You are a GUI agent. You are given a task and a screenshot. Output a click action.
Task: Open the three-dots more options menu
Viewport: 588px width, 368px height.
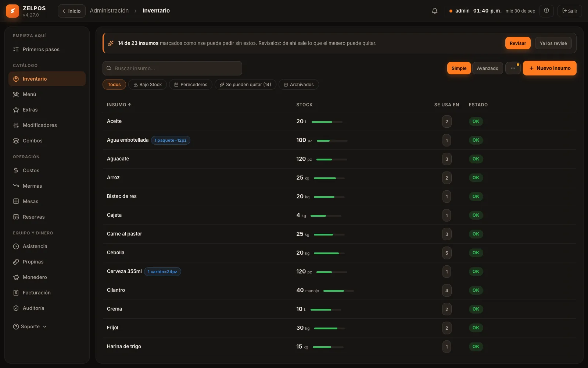click(x=513, y=68)
